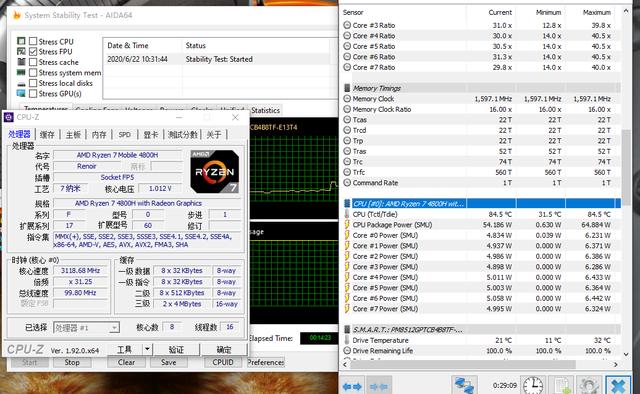Uncheck the Stress FPU checkbox
Image resolution: width=640 pixels, height=394 pixels.
33,51
